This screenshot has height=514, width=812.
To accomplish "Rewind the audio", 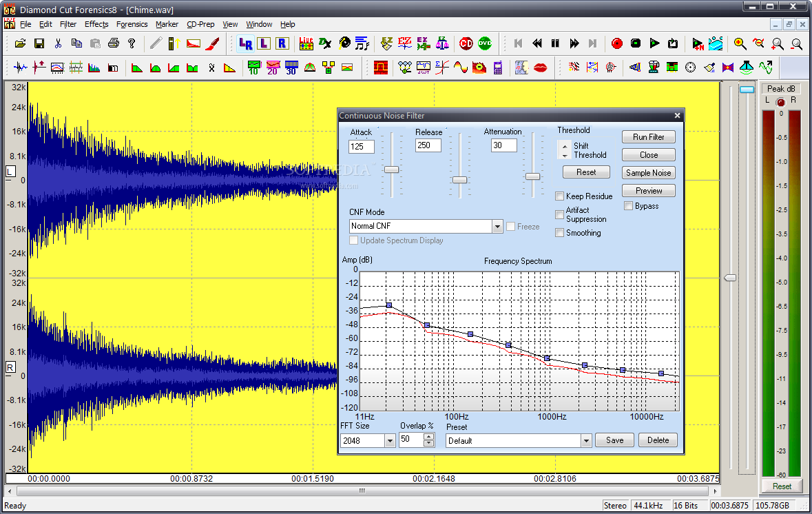I will (537, 43).
